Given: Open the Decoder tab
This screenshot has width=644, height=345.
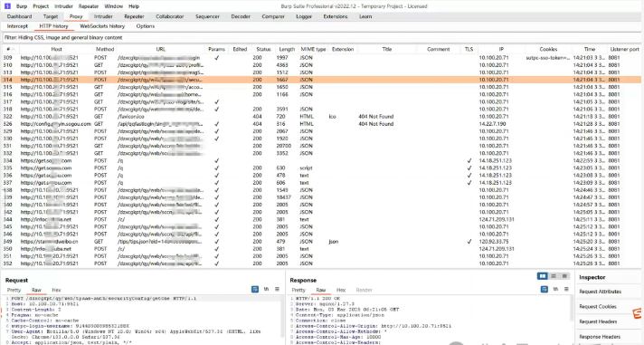Looking at the screenshot, I should point(241,16).
